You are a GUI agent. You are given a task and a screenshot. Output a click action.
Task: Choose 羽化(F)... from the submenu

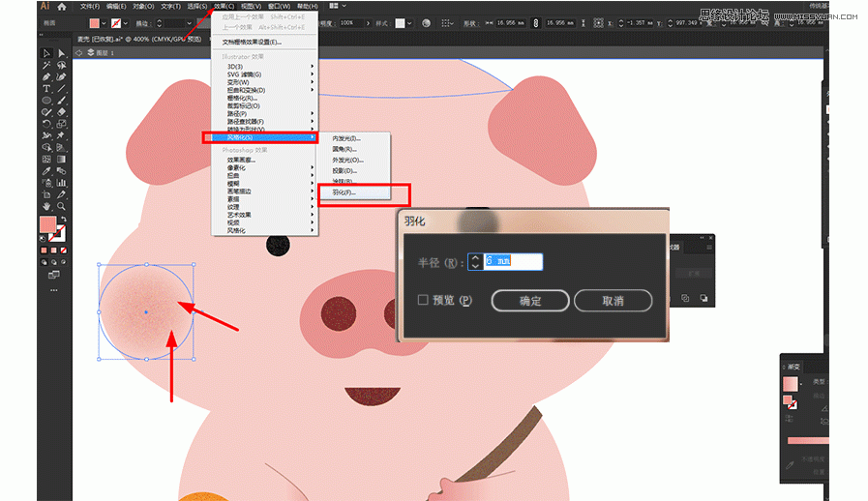[344, 192]
